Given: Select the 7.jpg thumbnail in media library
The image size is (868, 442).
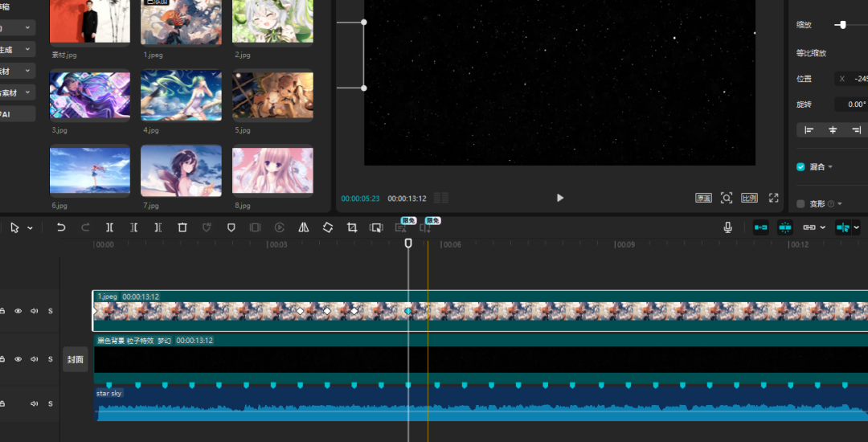Looking at the screenshot, I should pyautogui.click(x=181, y=171).
